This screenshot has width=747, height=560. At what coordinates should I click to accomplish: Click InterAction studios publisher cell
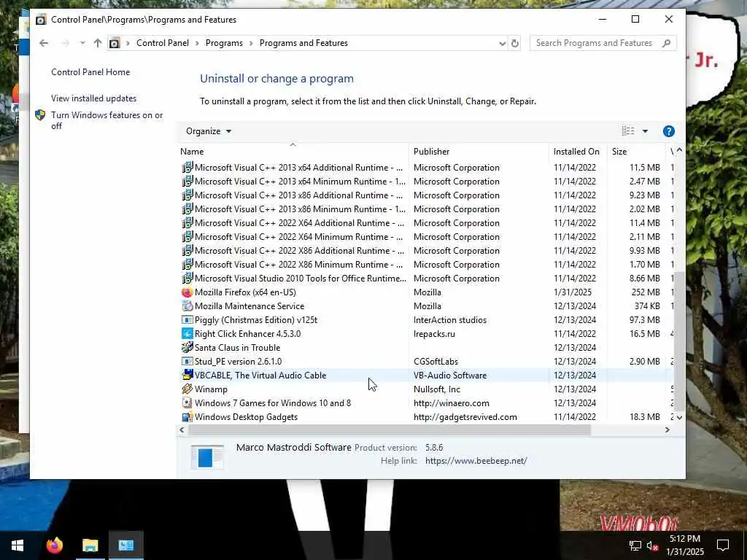tap(449, 320)
